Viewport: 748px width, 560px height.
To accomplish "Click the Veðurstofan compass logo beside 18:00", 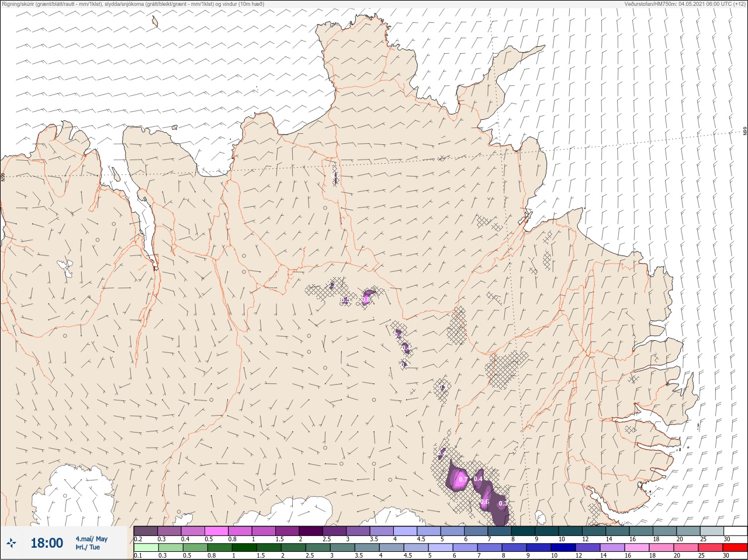I will pyautogui.click(x=12, y=543).
